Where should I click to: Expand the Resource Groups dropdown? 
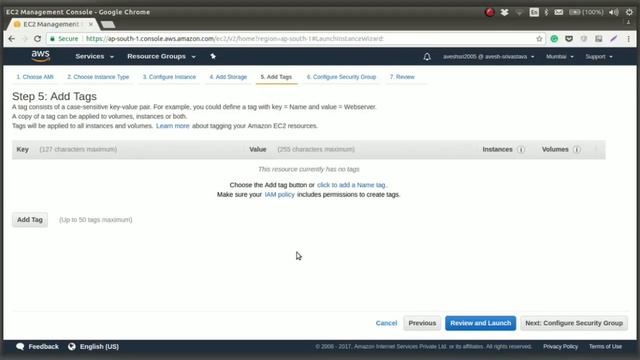tap(161, 56)
